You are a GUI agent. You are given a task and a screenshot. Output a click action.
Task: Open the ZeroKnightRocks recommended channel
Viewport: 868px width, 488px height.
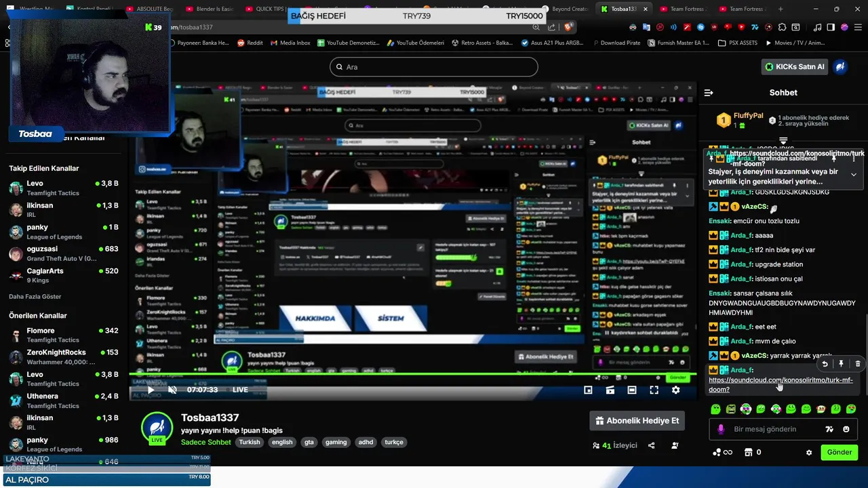[x=64, y=357]
